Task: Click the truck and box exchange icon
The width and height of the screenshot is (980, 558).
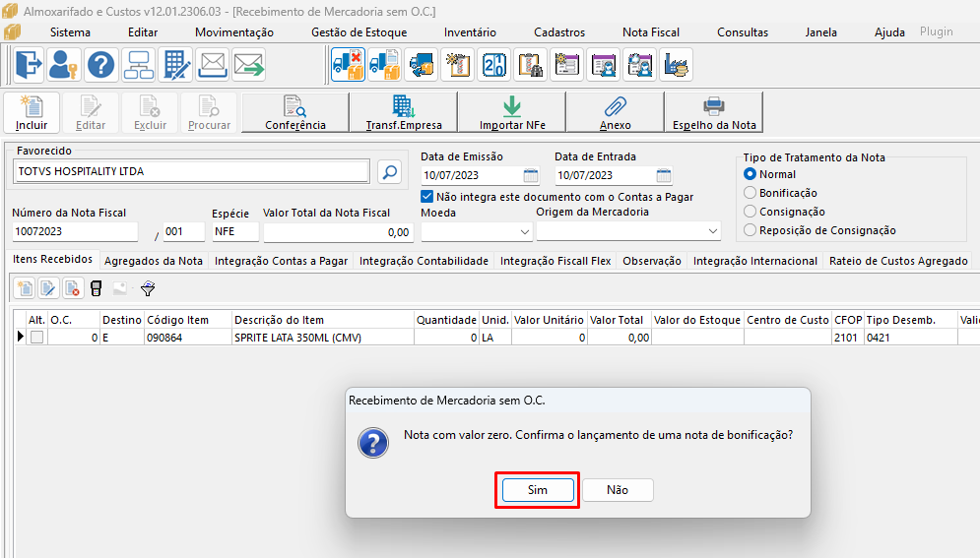Action: [422, 65]
